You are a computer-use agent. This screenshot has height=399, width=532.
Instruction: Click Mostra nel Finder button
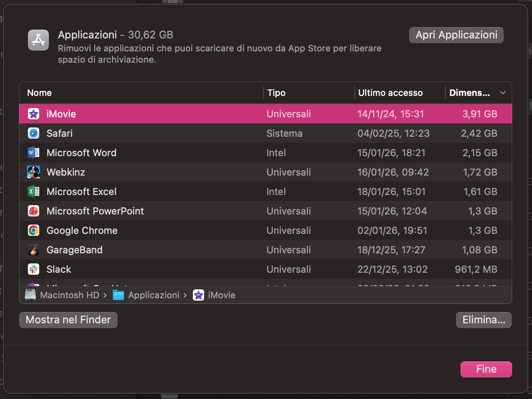[x=68, y=320]
